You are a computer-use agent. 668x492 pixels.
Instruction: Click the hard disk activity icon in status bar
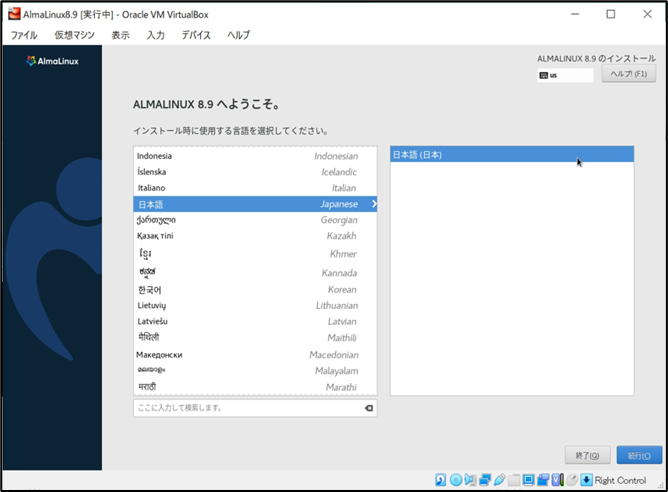[x=441, y=480]
